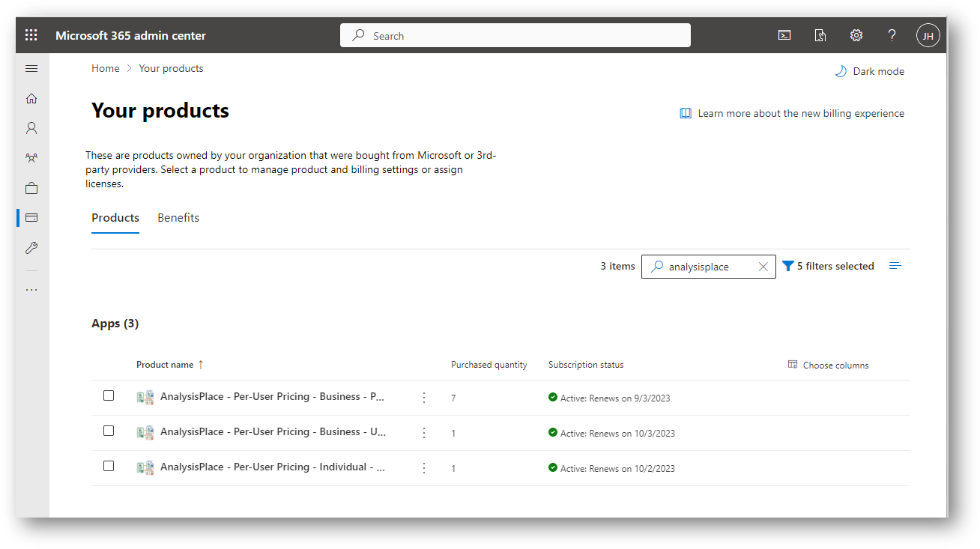Select checkbox for AnalysisPlace Individual row
Viewport: 980px width, 549px height.
(x=109, y=466)
